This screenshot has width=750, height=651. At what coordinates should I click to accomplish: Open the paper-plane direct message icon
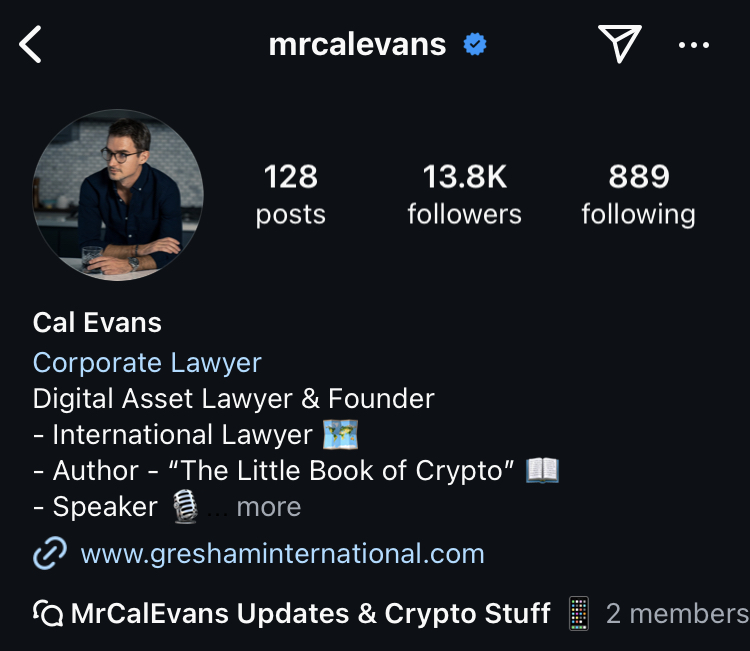[x=619, y=44]
